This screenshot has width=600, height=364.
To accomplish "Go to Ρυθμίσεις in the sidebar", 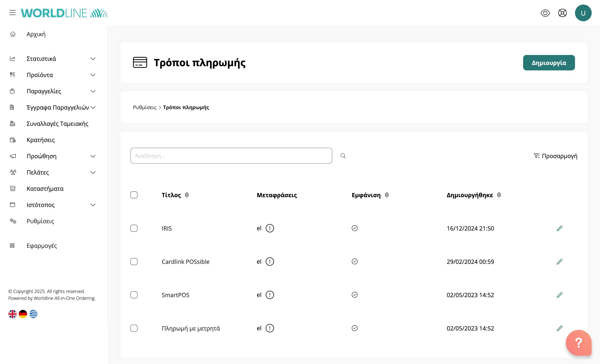I will pos(40,221).
